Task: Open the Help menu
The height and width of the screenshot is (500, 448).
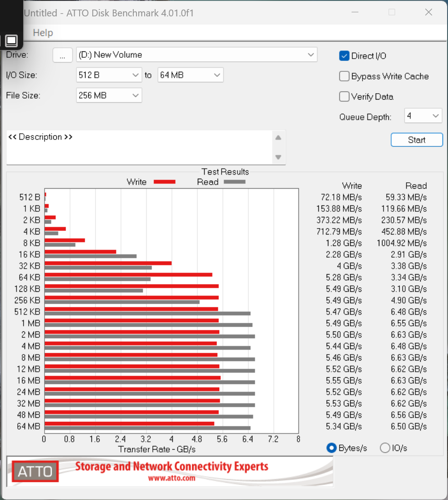Action: coord(43,33)
